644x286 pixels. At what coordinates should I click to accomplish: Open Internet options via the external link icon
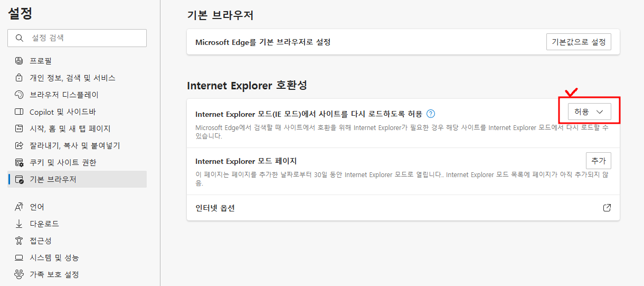pos(607,208)
